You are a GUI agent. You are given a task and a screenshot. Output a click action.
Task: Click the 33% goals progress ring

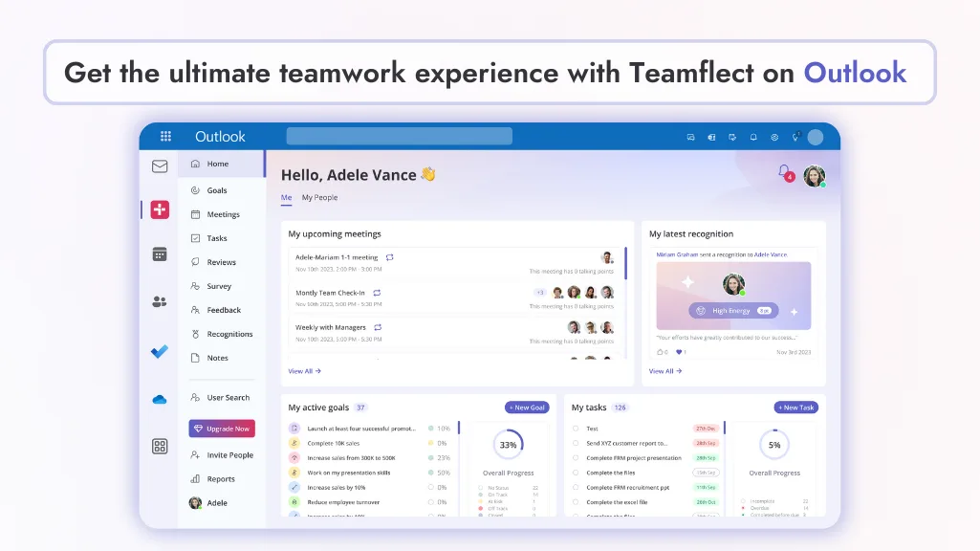(508, 445)
